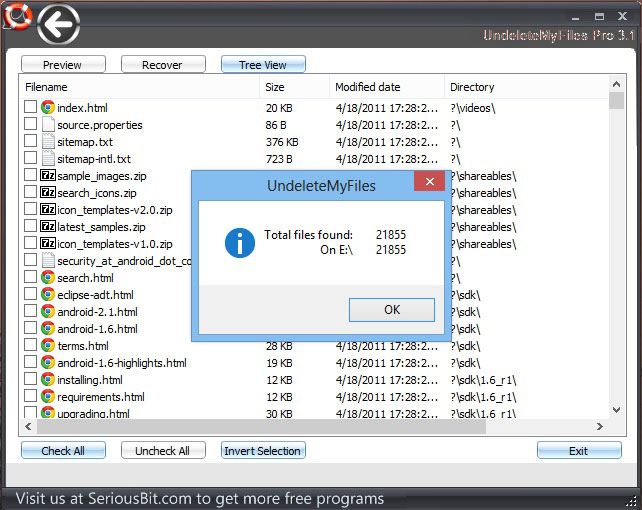Click the Exit button
The height and width of the screenshot is (510, 642).
[x=579, y=450]
